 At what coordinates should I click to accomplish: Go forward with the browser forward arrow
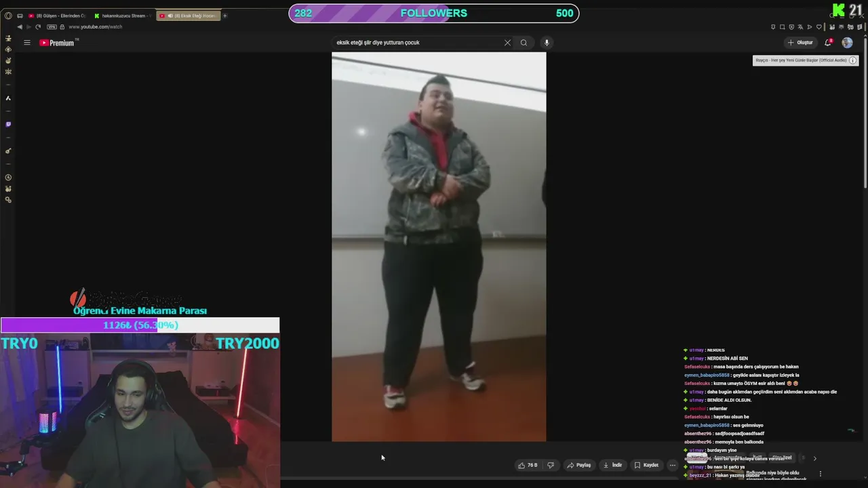(28, 26)
